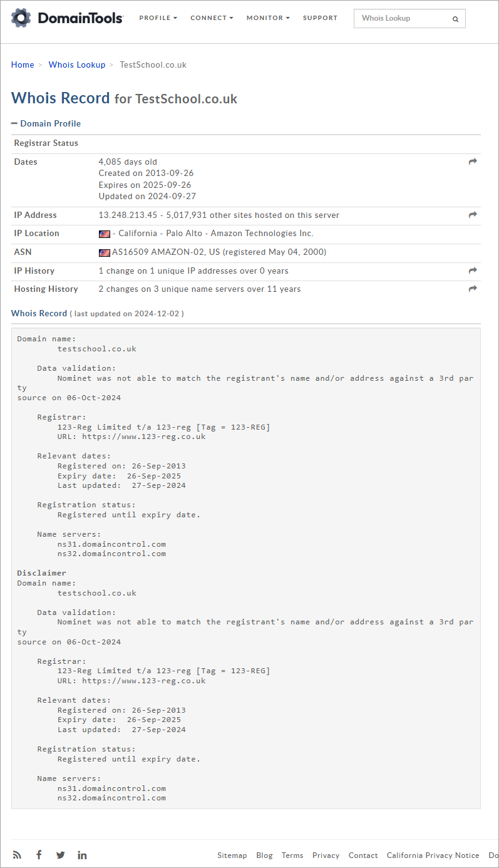
Task: Open the LinkedIn icon in footer
Action: click(x=82, y=855)
